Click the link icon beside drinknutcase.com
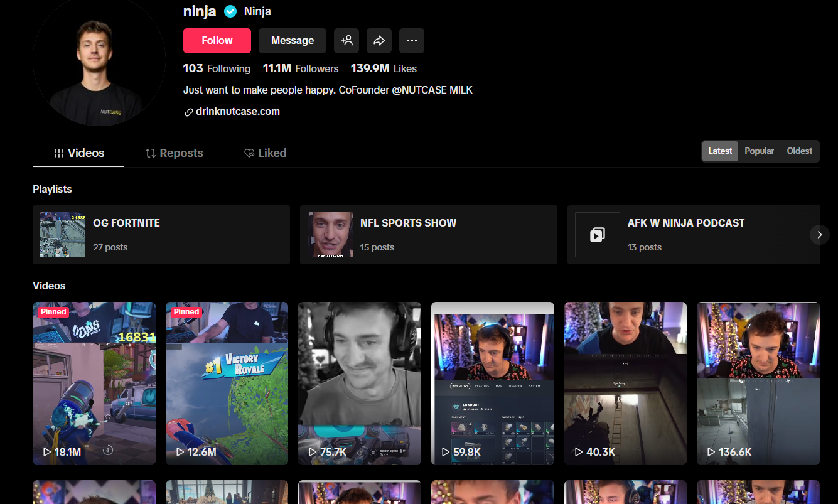The height and width of the screenshot is (504, 838). [188, 111]
